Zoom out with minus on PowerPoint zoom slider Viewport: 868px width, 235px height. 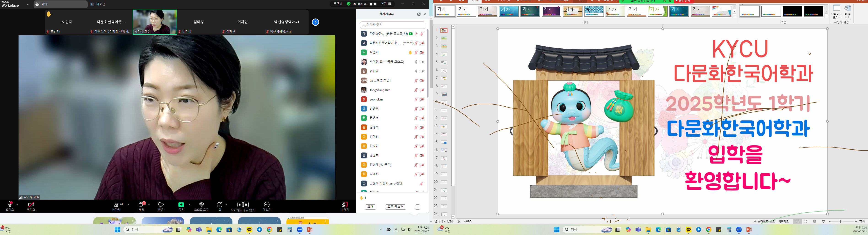coord(830,222)
